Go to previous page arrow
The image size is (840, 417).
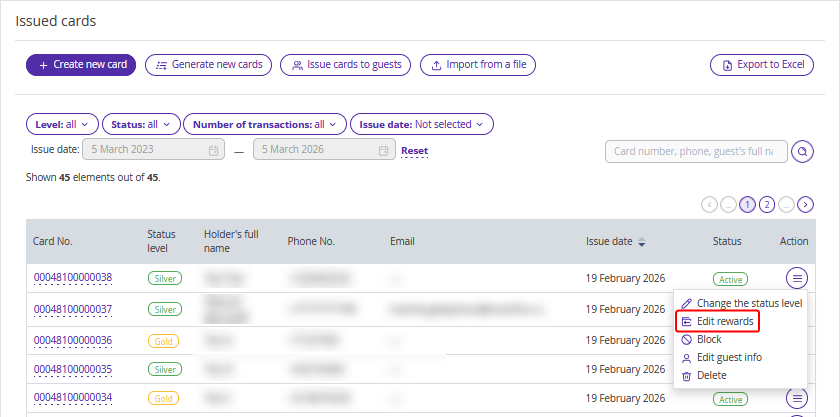click(710, 204)
